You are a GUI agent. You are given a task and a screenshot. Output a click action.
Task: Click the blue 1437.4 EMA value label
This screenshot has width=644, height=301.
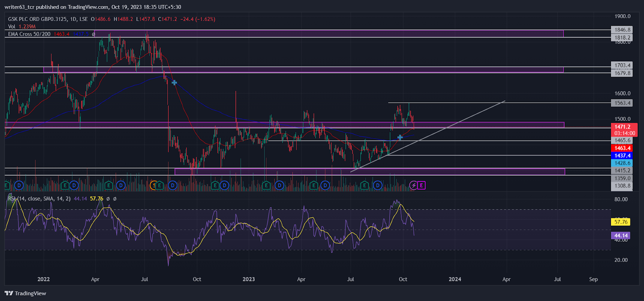point(622,156)
